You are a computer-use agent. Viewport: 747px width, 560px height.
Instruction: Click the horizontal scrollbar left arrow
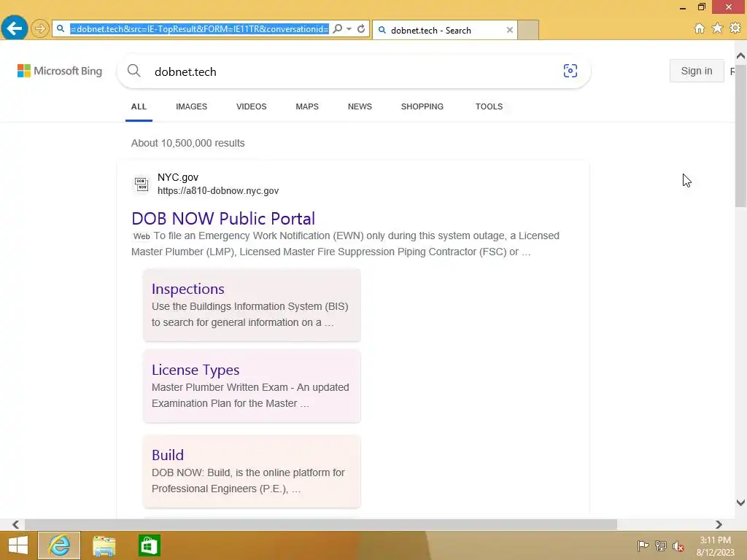(16, 525)
